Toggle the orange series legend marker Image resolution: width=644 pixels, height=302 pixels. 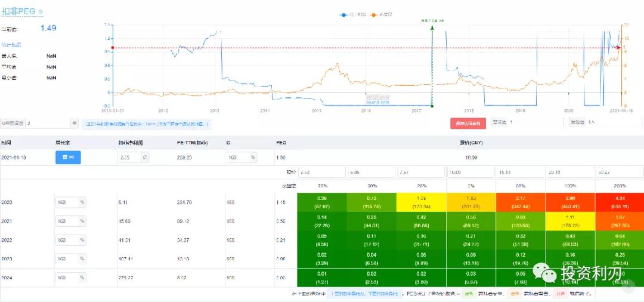(x=374, y=15)
